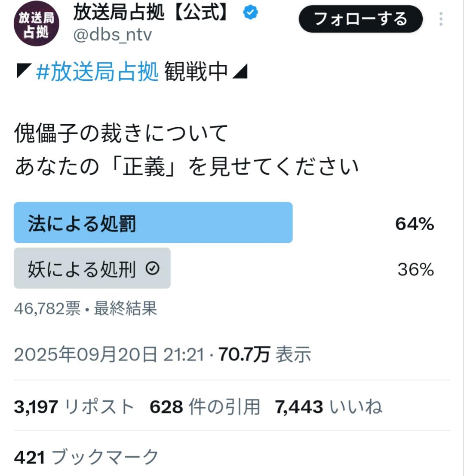Viewport: 464px width, 476px height.
Task: Click the 421 ブックマーク count
Action: tap(86, 457)
